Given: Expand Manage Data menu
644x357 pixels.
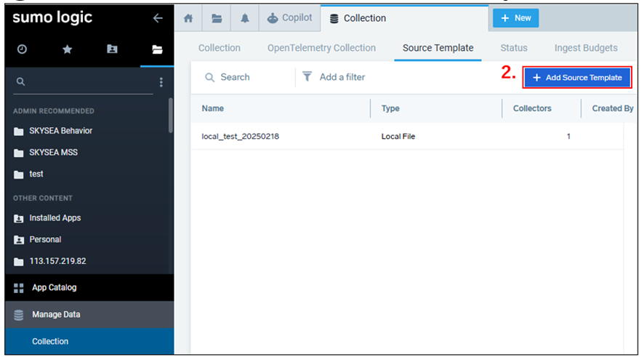Looking at the screenshot, I should click(x=89, y=315).
